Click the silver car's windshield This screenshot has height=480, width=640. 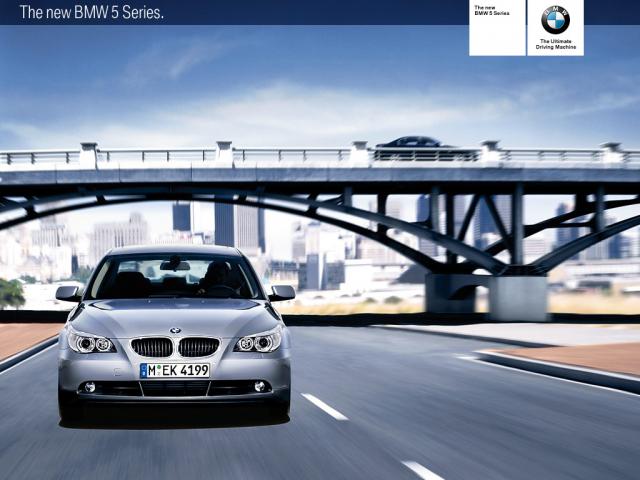175,277
